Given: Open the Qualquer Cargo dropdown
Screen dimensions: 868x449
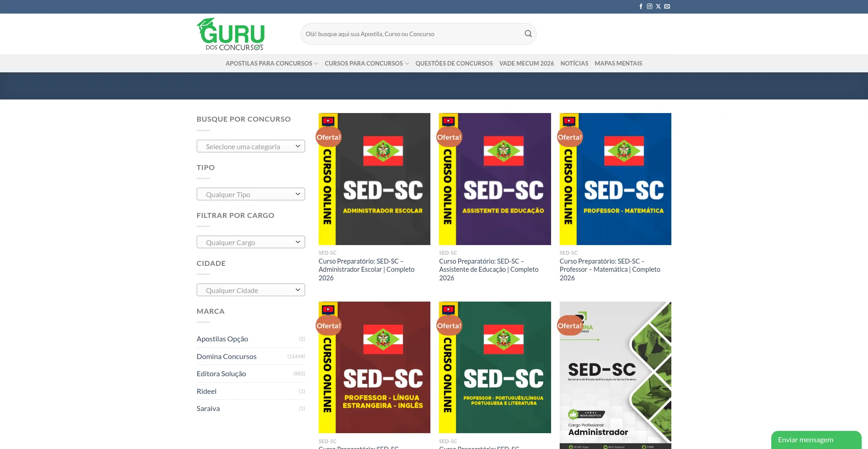Looking at the screenshot, I should (251, 242).
